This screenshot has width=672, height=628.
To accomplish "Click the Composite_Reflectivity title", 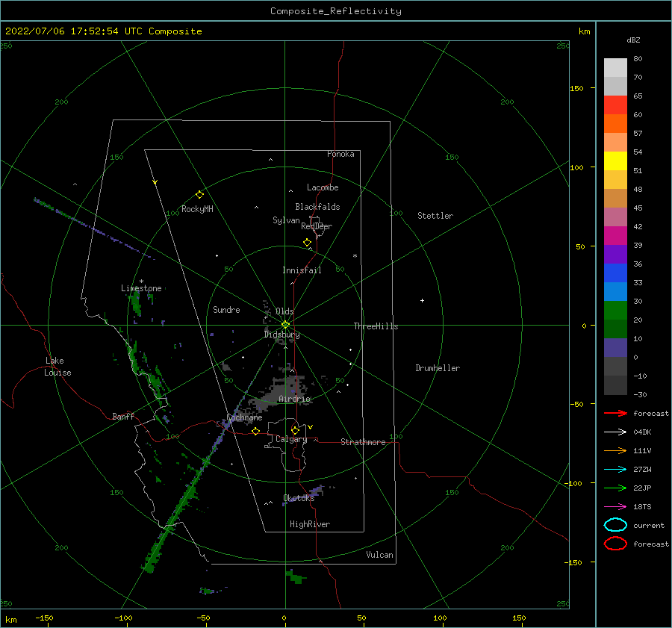I will 336,11.
